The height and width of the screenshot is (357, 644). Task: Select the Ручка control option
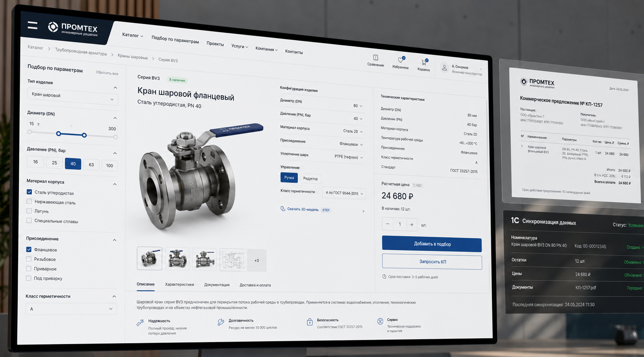pyautogui.click(x=289, y=177)
